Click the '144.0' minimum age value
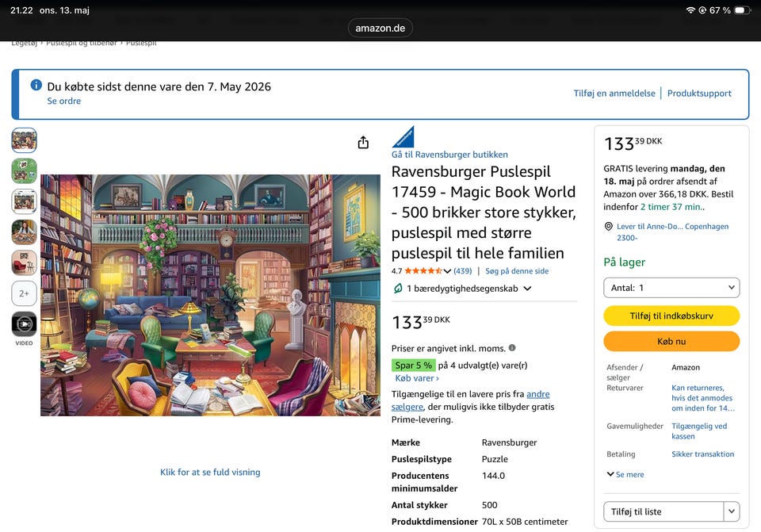 (493, 476)
